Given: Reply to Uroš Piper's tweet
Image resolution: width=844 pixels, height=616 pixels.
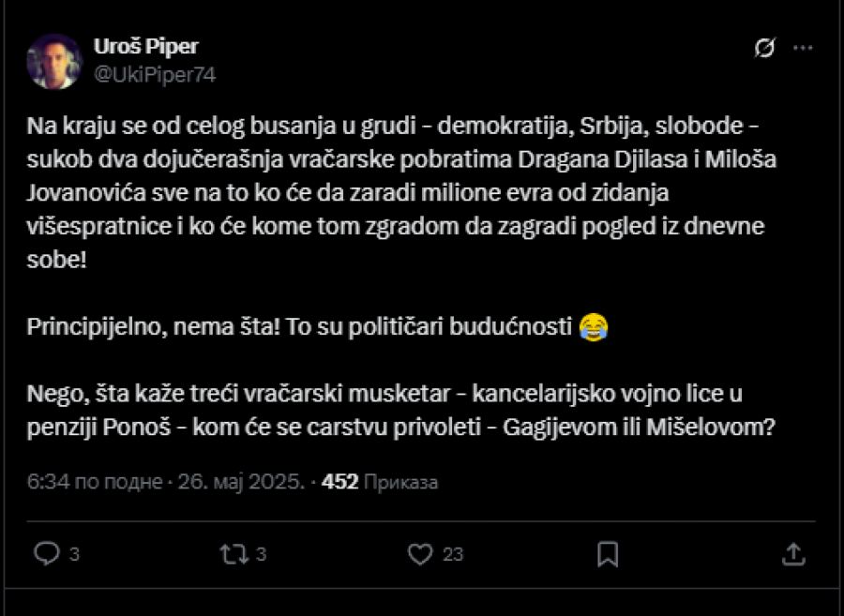Looking at the screenshot, I should [x=49, y=554].
